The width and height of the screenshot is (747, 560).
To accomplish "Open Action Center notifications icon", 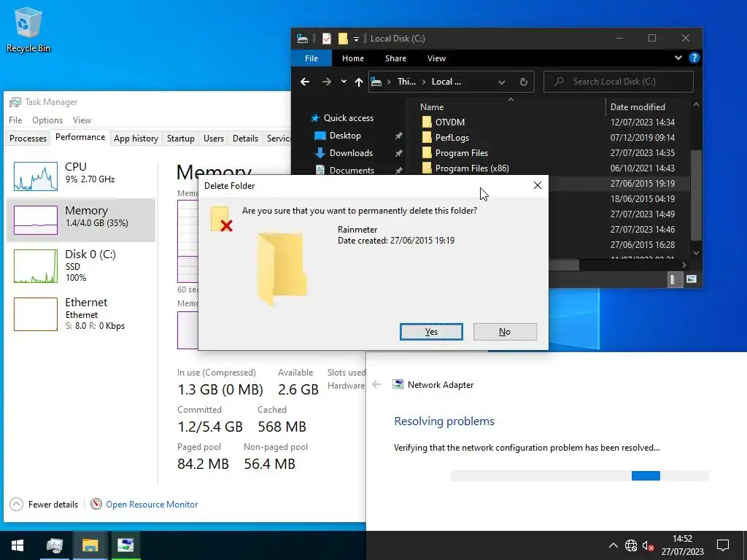I will click(723, 545).
